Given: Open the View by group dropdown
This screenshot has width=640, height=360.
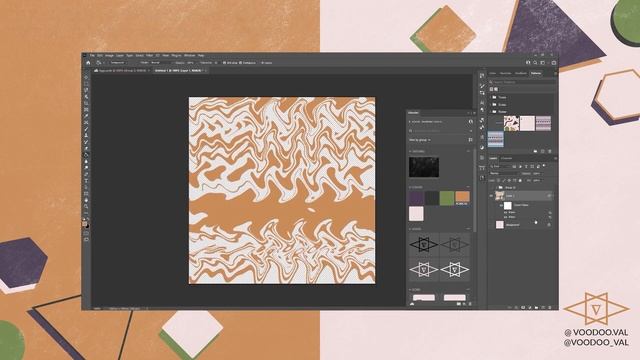Looking at the screenshot, I should coord(420,140).
